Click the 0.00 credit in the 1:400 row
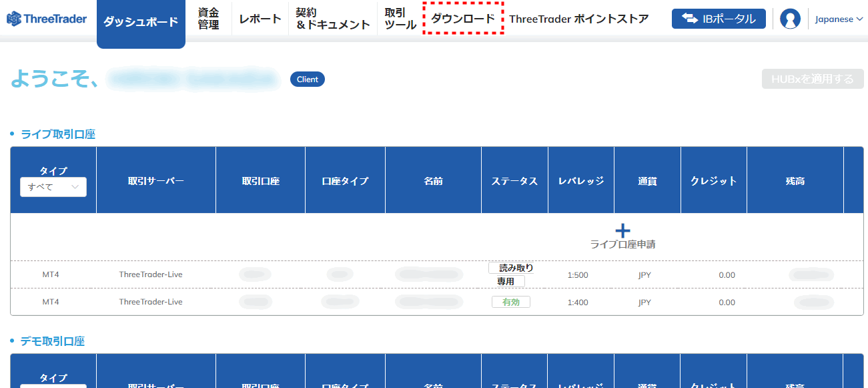Screen dimensions: 868x388 (727, 302)
